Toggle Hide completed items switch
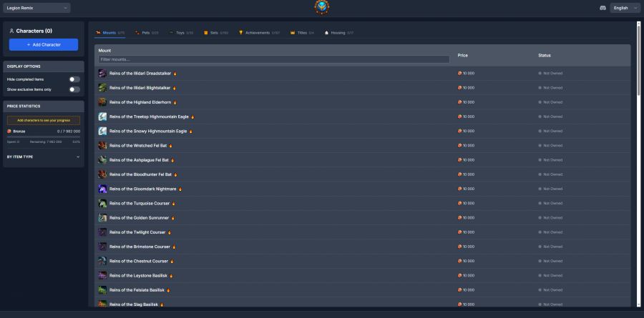The image size is (644, 318). coord(74,79)
